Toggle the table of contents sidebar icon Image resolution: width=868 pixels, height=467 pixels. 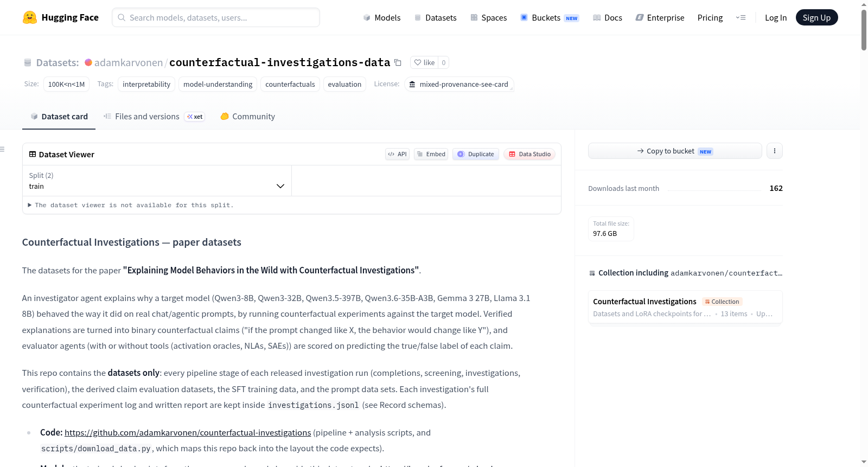[3, 149]
